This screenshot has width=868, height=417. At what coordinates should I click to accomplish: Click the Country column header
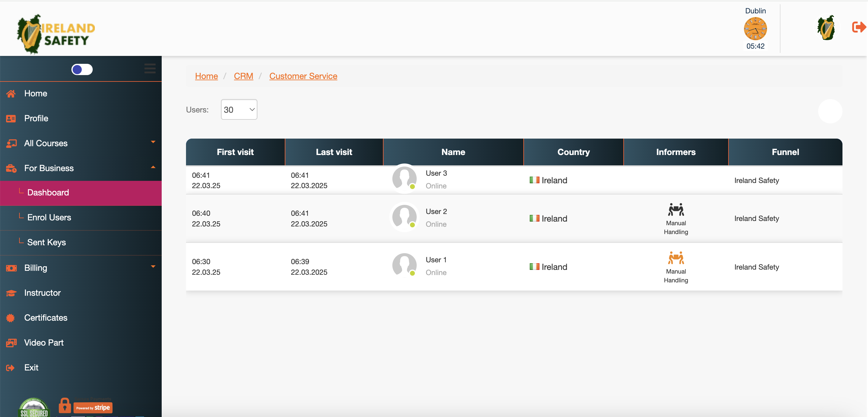[x=573, y=152]
